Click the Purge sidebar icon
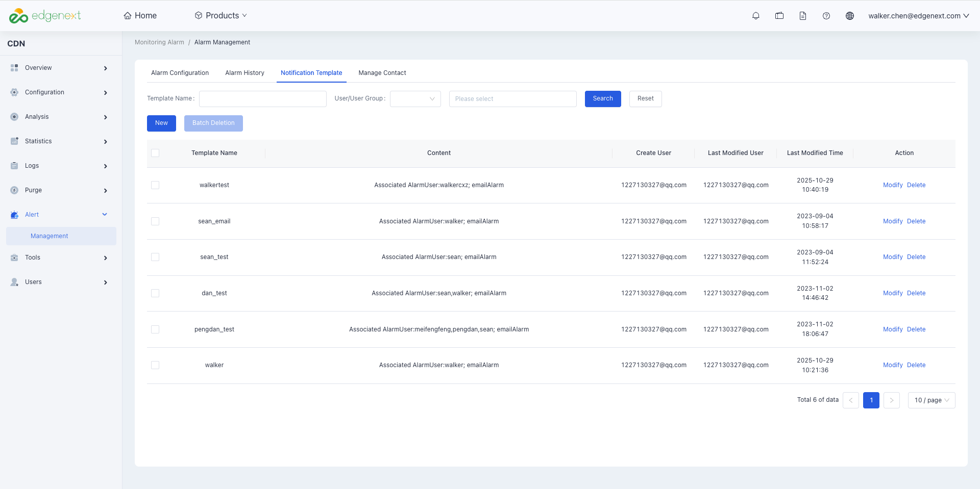The image size is (980, 489). (14, 190)
